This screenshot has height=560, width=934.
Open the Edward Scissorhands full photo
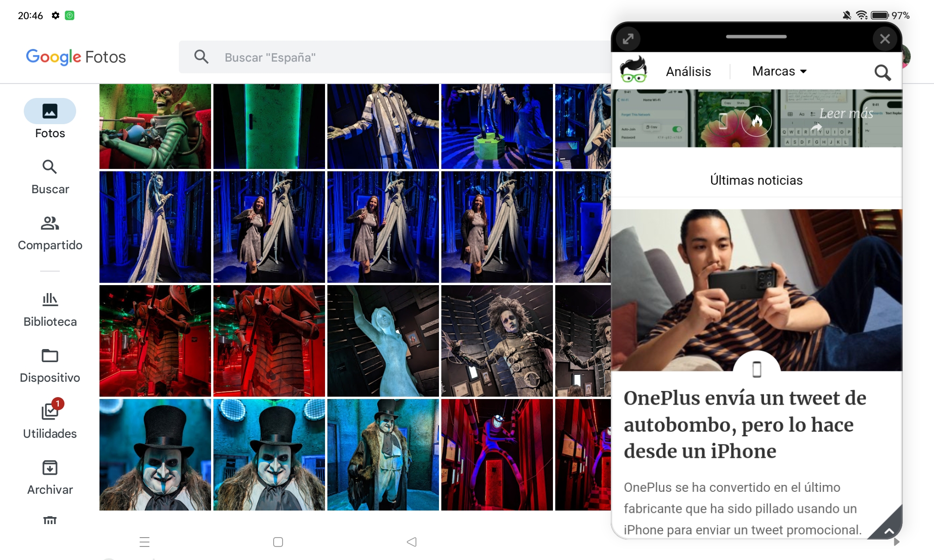click(497, 341)
